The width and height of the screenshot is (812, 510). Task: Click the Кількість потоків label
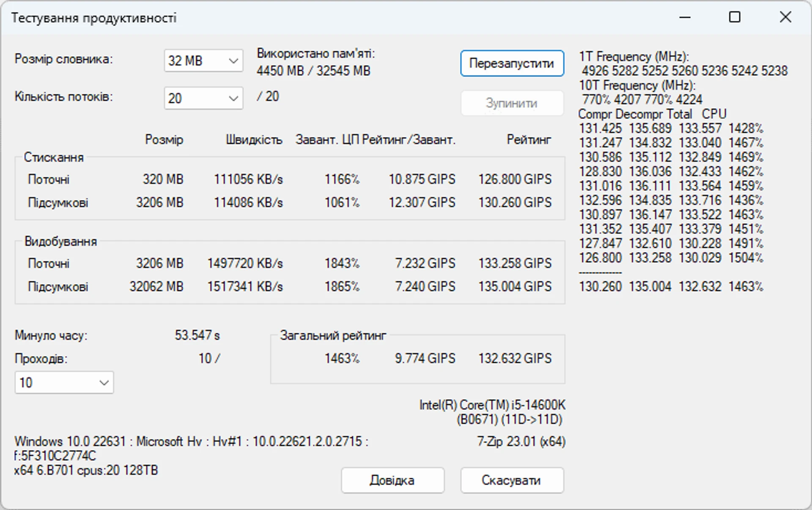pos(64,97)
